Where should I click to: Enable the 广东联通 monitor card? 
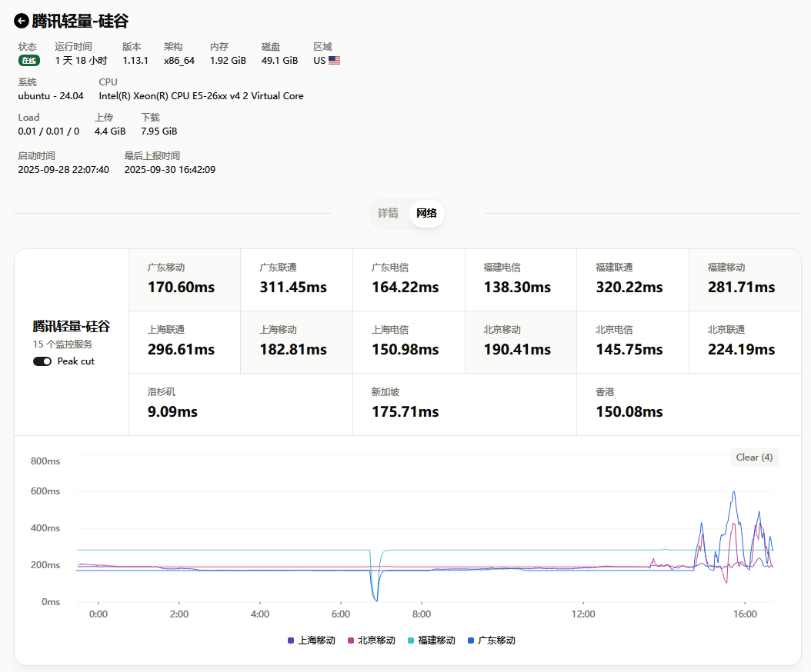click(x=296, y=279)
